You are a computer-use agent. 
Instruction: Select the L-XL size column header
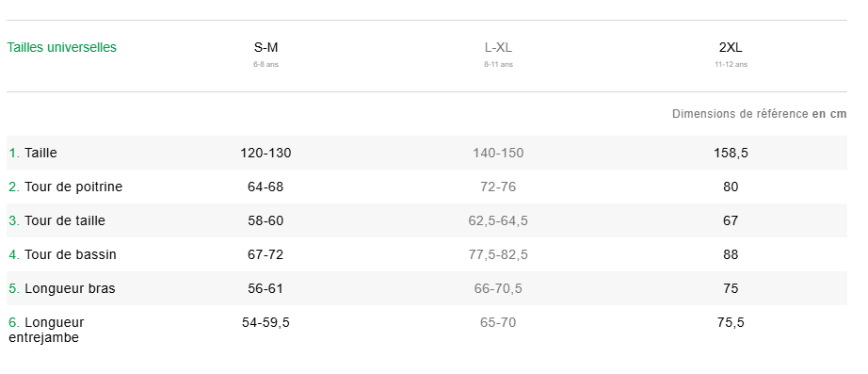point(498,48)
